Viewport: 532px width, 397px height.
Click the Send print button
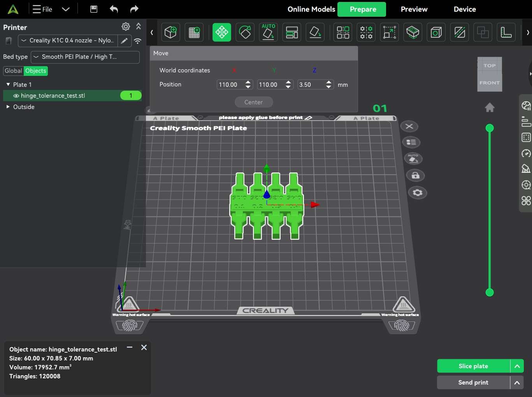point(473,383)
